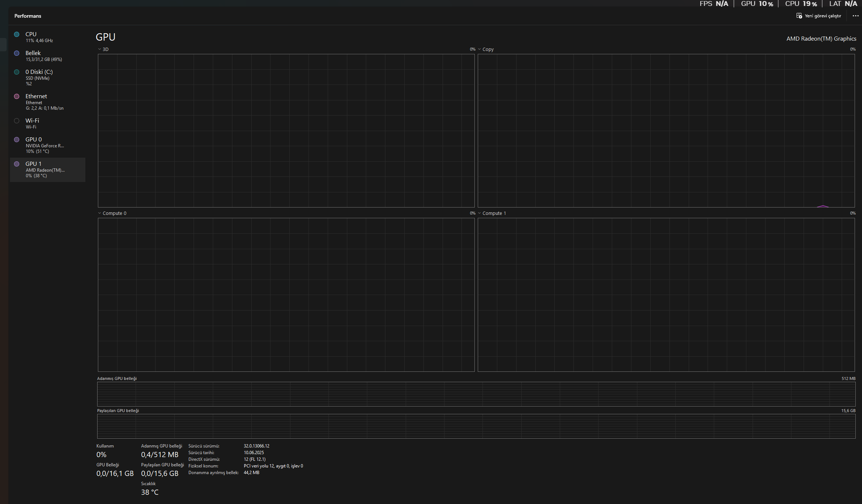Click the 3D engine usage graph
This screenshot has height=504, width=862.
(286, 131)
